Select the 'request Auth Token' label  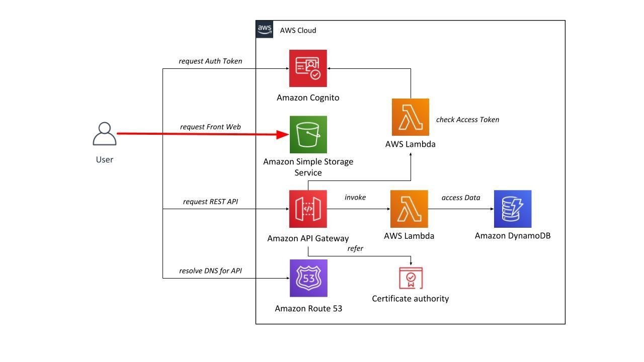[210, 61]
